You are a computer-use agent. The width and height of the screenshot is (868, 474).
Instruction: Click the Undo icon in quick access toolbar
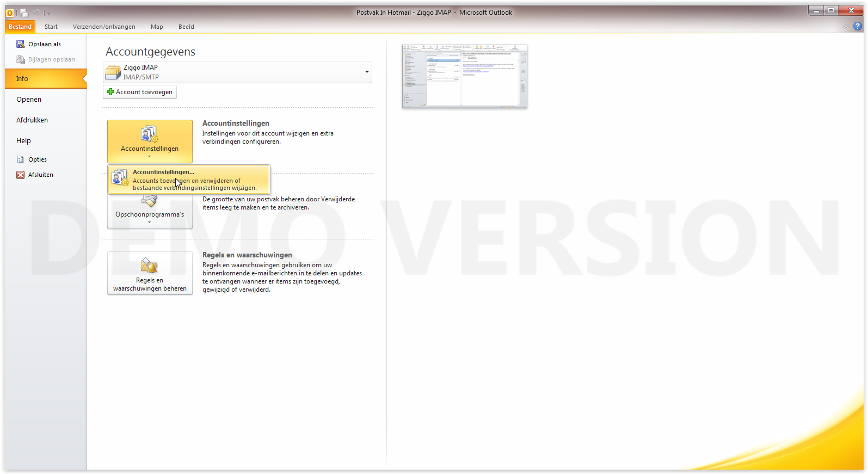(x=36, y=13)
